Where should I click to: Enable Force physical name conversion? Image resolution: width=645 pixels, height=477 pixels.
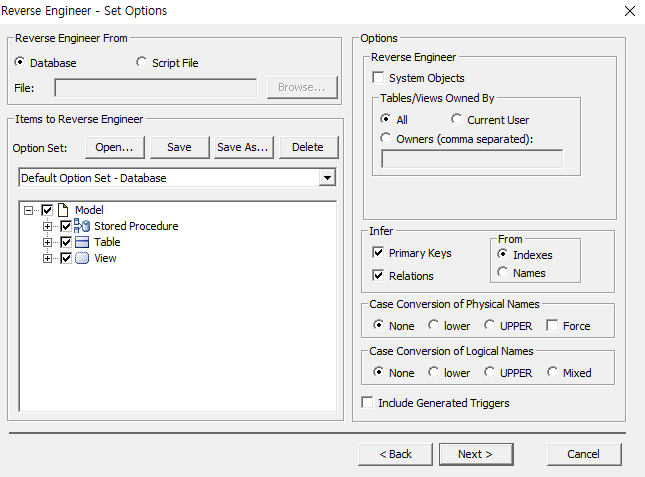click(552, 325)
